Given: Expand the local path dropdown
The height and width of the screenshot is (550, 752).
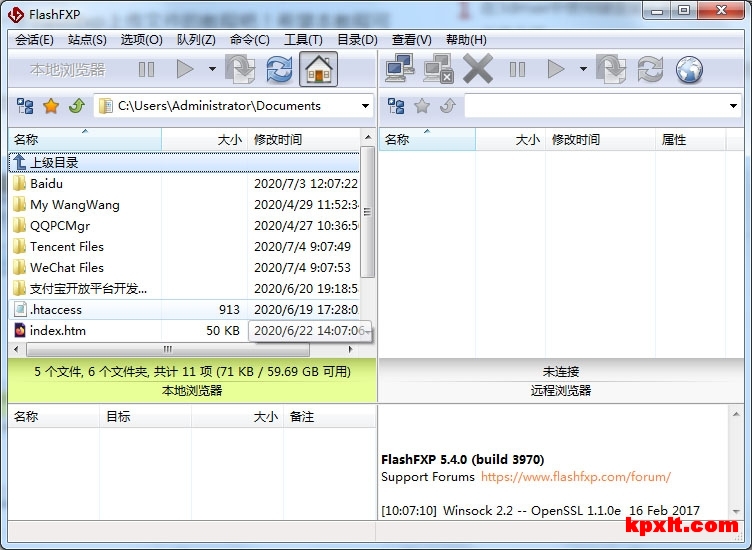Looking at the screenshot, I should click(364, 106).
